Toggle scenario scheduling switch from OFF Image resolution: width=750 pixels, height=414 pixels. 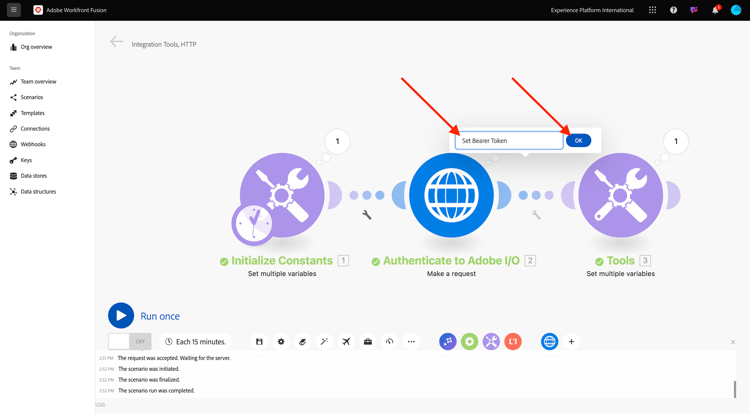(x=130, y=341)
